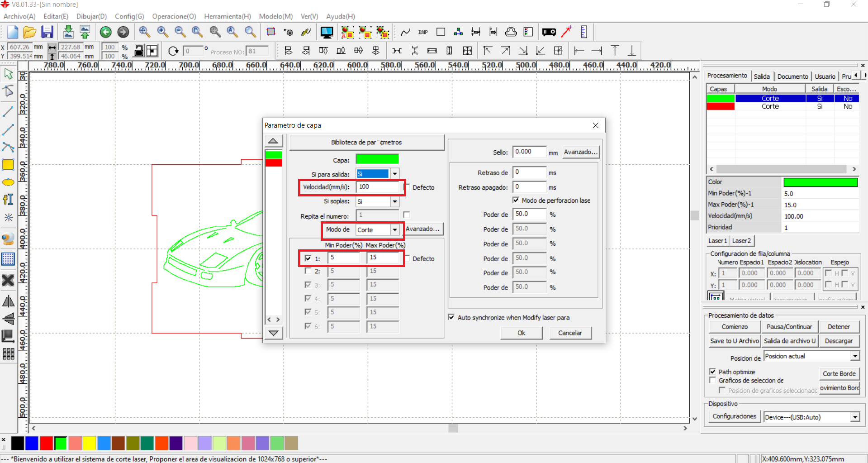Toggle the lock aspect ratio padlock icon

point(139,51)
